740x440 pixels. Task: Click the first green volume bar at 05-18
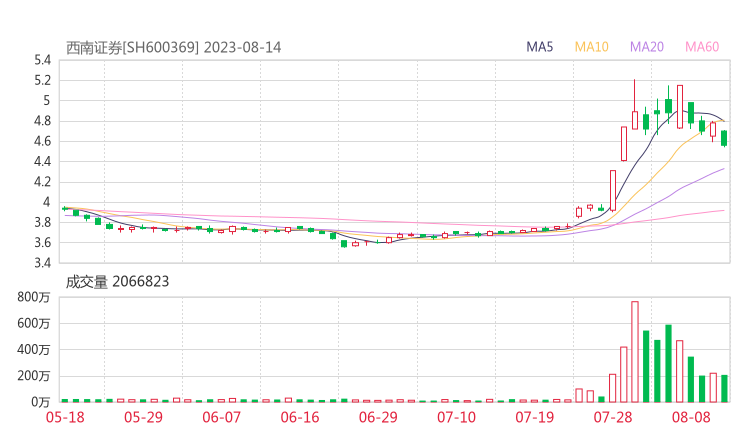point(65,400)
